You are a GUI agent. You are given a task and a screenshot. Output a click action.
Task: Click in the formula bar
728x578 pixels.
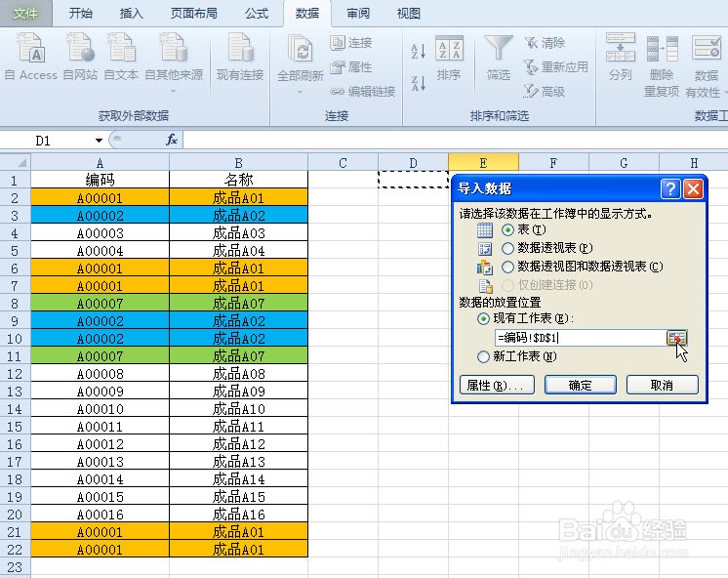pyautogui.click(x=455, y=140)
